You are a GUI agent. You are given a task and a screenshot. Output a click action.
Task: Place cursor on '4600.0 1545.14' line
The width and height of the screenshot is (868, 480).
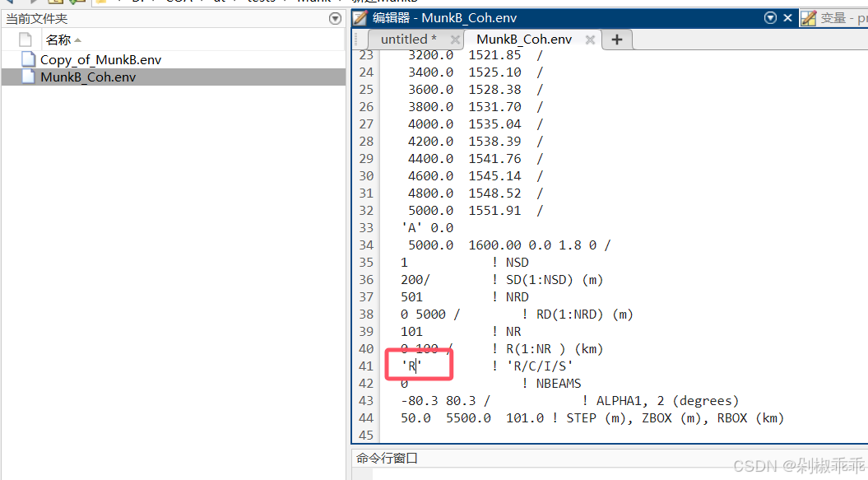(476, 175)
